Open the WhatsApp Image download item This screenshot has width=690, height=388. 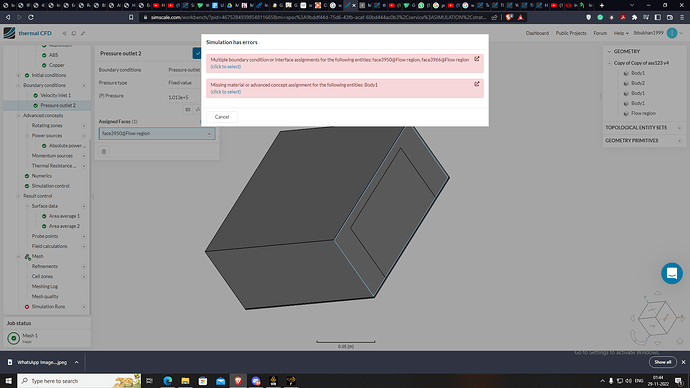coord(42,362)
